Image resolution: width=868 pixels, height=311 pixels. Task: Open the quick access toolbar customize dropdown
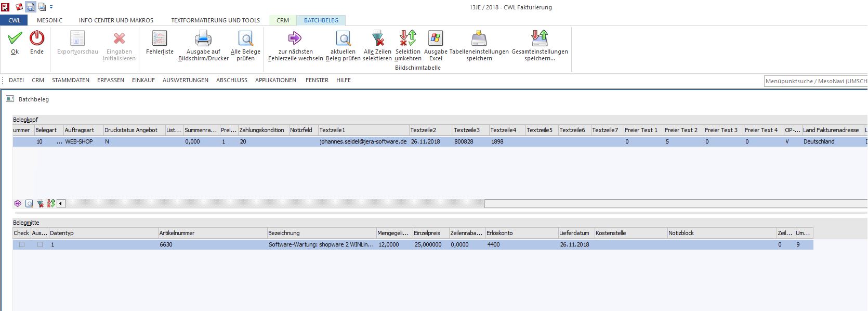(51, 7)
